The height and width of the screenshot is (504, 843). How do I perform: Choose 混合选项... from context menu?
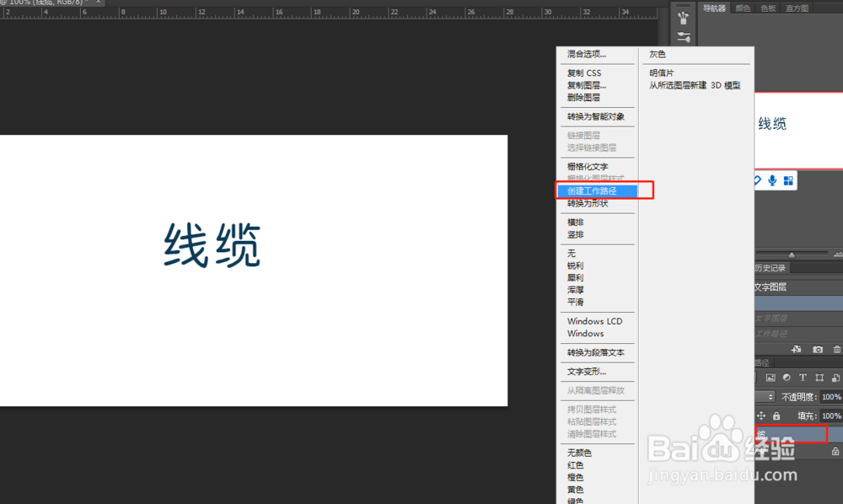[x=587, y=54]
